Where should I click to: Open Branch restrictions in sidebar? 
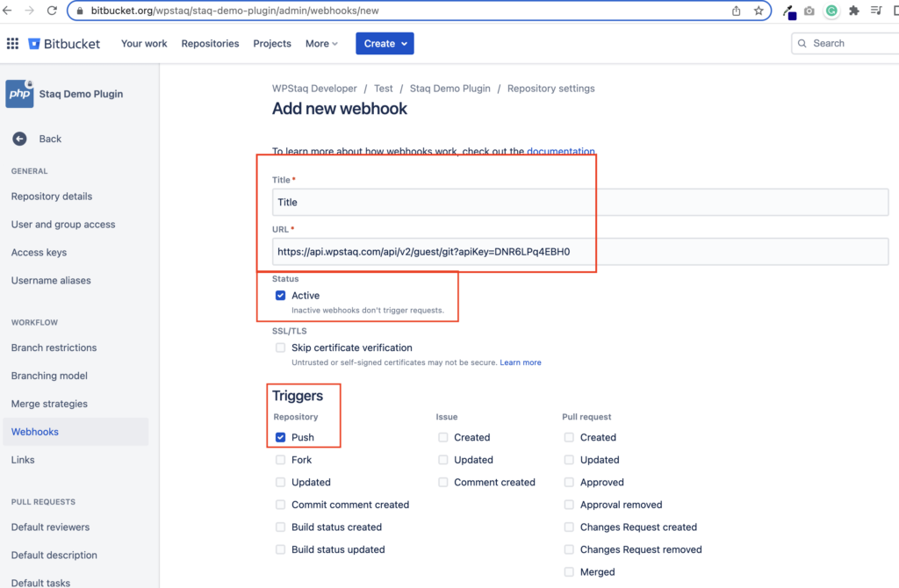54,348
